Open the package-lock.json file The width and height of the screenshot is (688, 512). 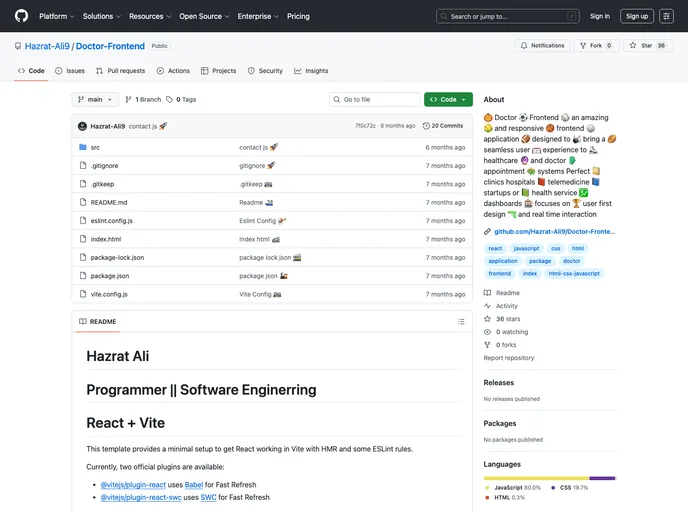pyautogui.click(x=117, y=258)
